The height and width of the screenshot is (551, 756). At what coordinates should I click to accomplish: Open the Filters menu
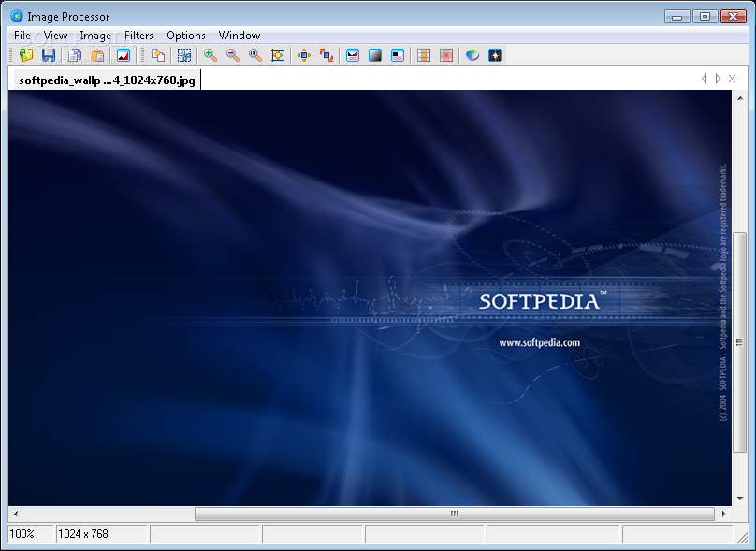[x=138, y=36]
